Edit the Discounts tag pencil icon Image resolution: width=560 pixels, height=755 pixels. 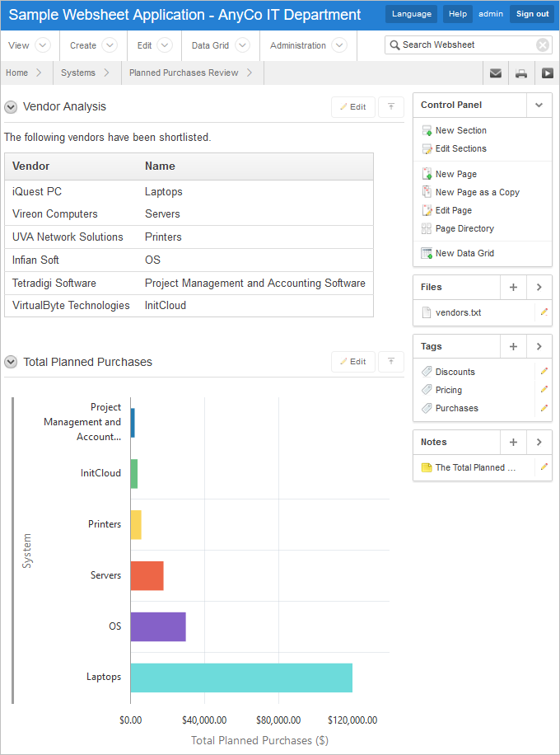coord(544,372)
